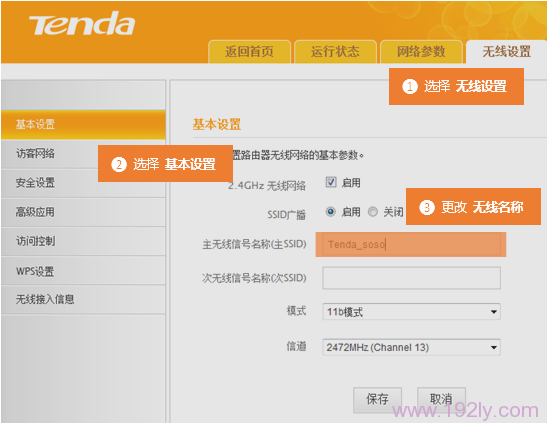Screen dimensions: 548x425
Task: View 无线接入信息 sidebar item
Action: (83, 300)
